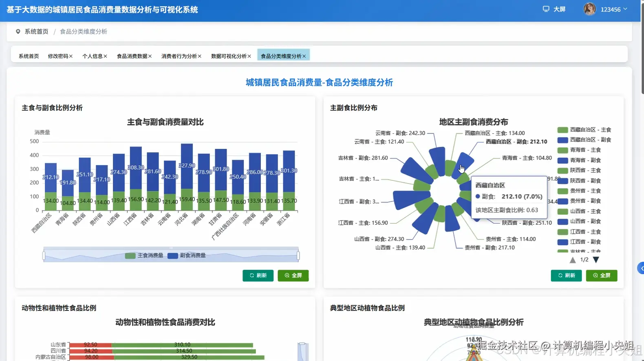Toggle legend 江西省 - 主食
Viewport: 644px width, 361px height.
[579, 232]
